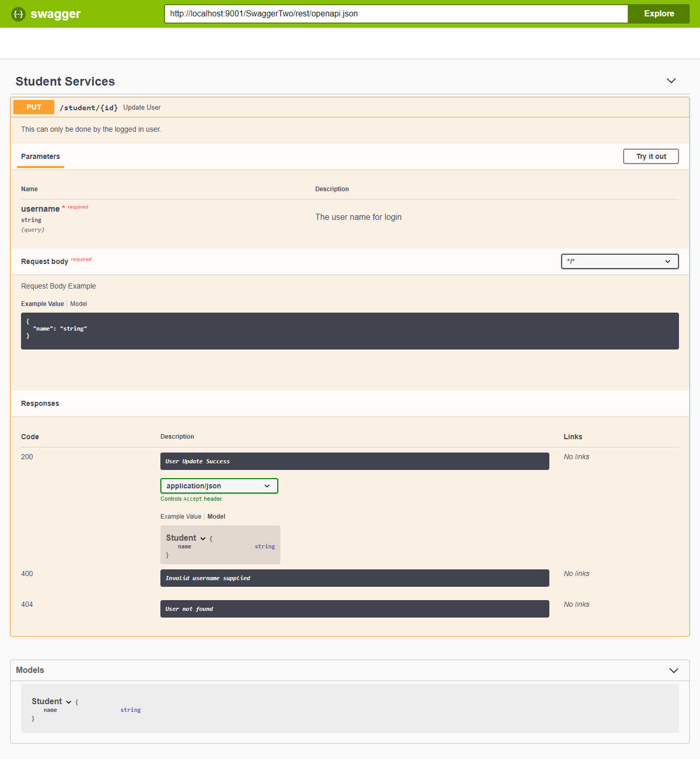
Task: Click the Models section heading
Action: coord(30,670)
